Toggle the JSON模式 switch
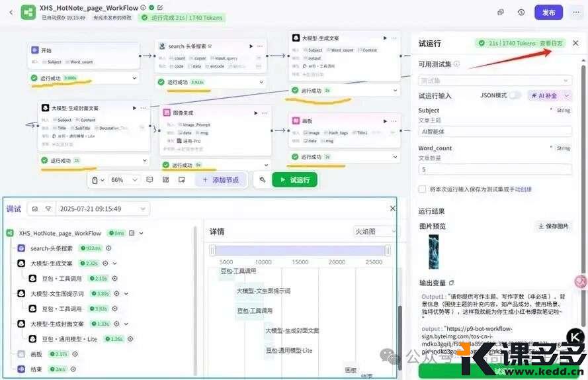 [514, 95]
